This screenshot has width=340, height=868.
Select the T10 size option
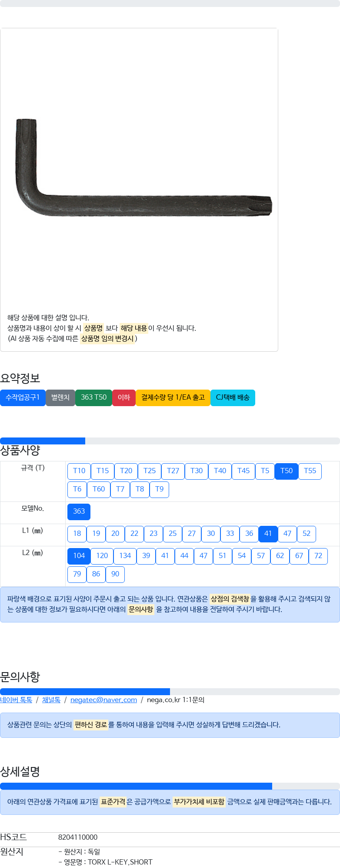[79, 471]
